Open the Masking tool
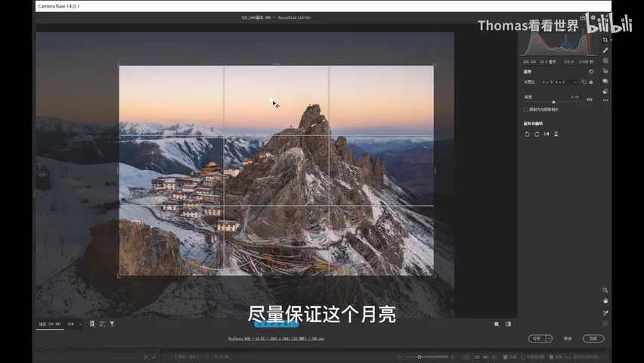The image size is (644, 363). [x=605, y=60]
